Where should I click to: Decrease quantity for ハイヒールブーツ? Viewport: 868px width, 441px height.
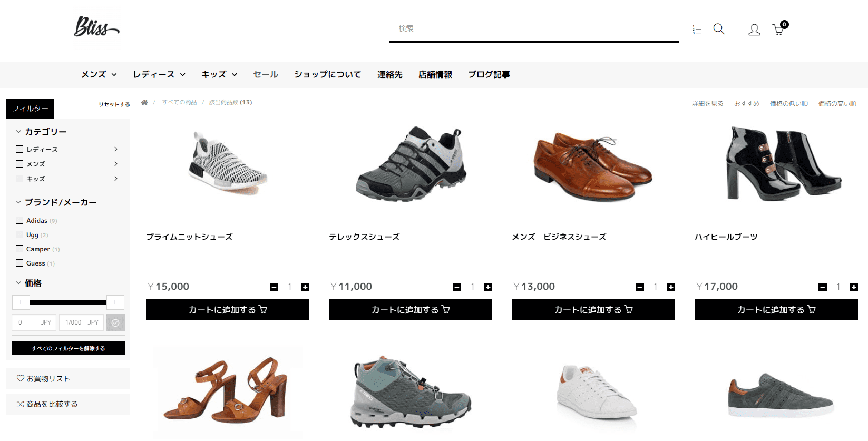[823, 287]
